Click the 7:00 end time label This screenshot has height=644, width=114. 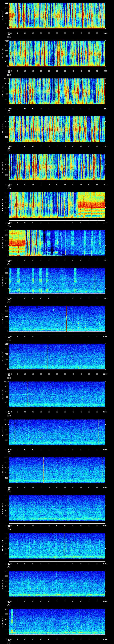[105, 223]
